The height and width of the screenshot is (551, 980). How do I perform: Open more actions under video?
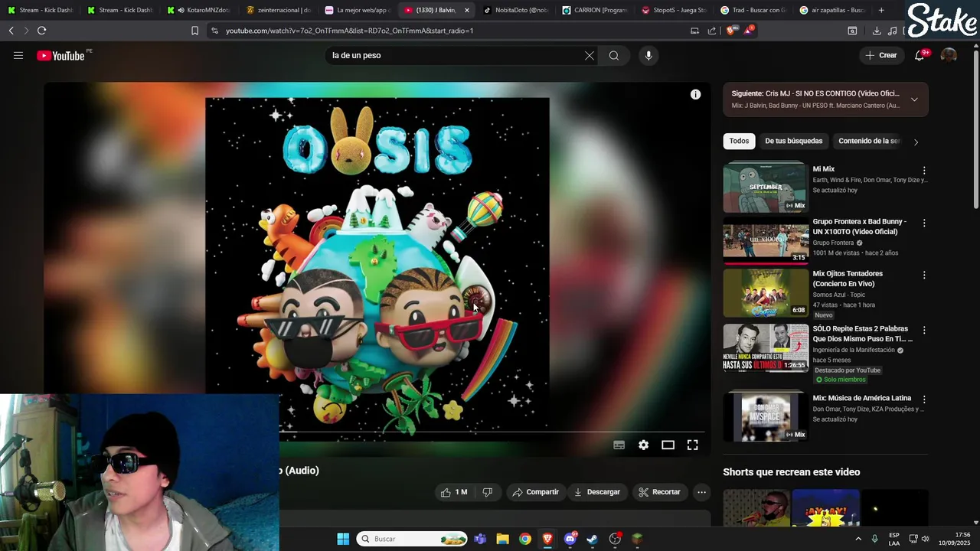701,492
